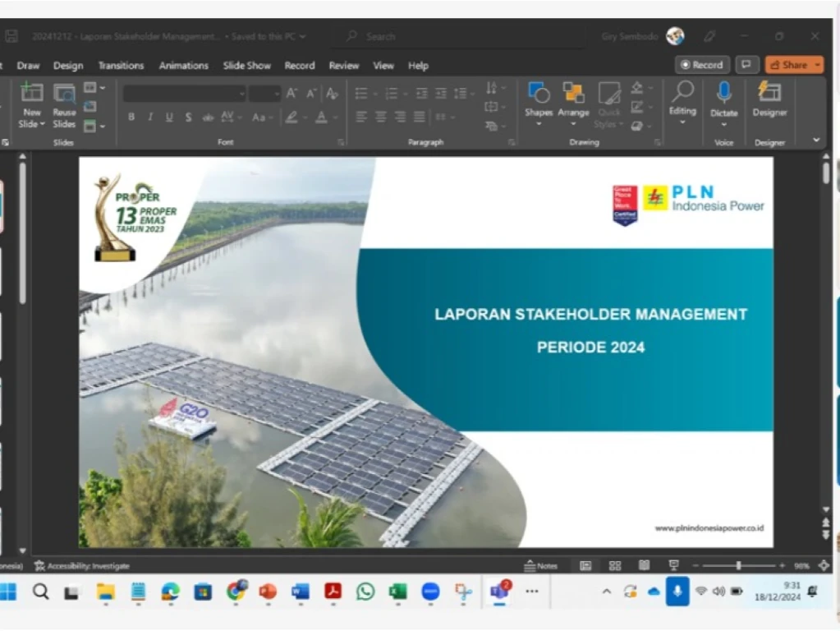Start dictation with the Dictate microphone
This screenshot has height=631, width=840.
(723, 99)
